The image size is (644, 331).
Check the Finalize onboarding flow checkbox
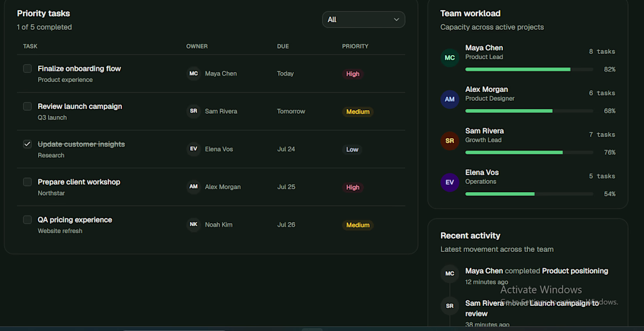point(27,69)
